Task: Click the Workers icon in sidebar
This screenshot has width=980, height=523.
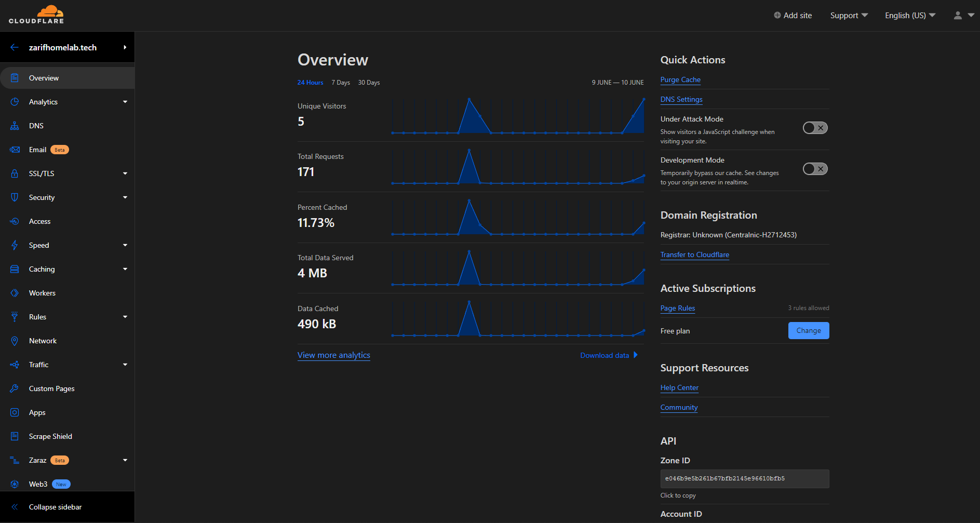Action: 15,293
